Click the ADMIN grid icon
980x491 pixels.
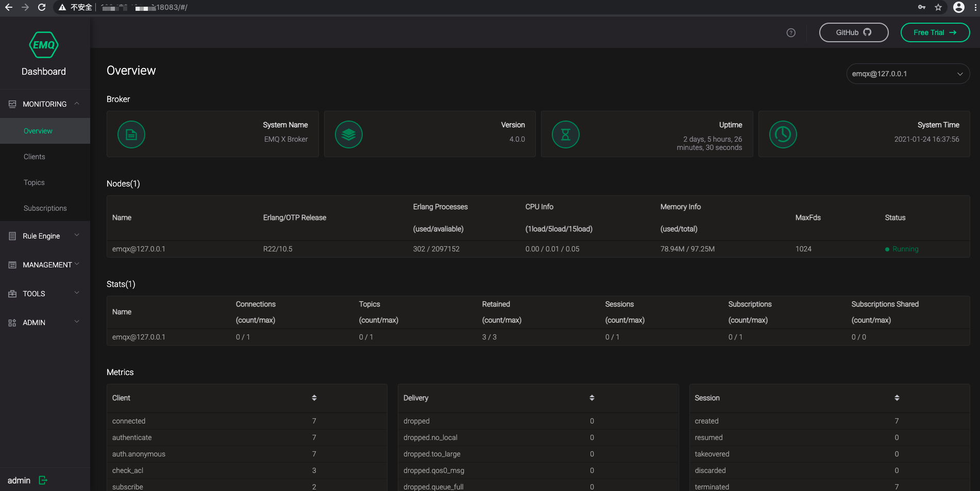coord(12,323)
